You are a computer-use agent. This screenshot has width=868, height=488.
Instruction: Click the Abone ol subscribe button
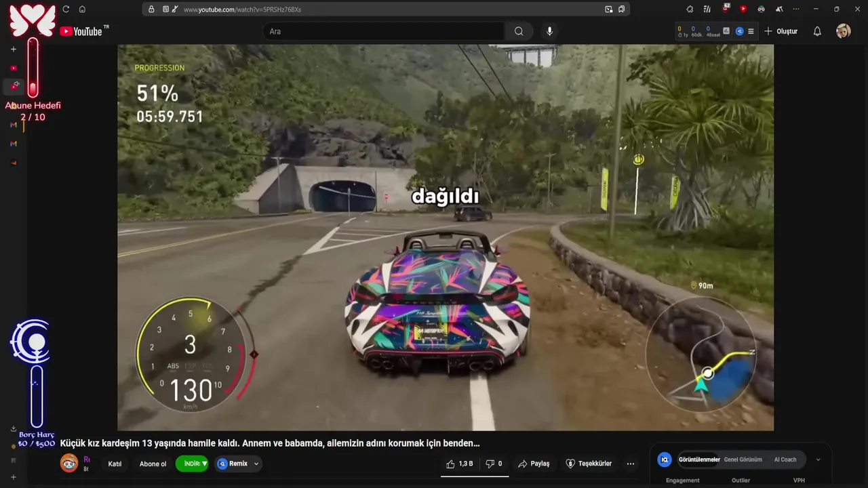[x=153, y=464]
